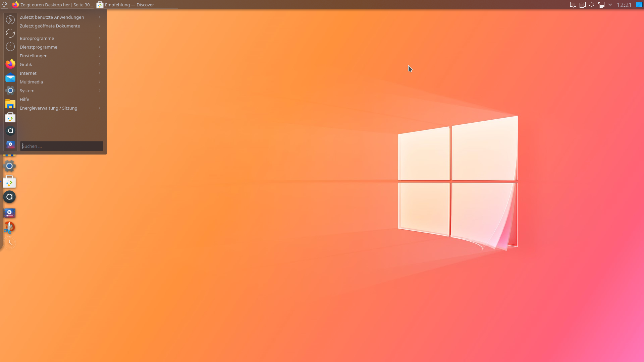The height and width of the screenshot is (362, 644).
Task: Expand the Einstellungen submenu arrow
Action: pyautogui.click(x=100, y=56)
